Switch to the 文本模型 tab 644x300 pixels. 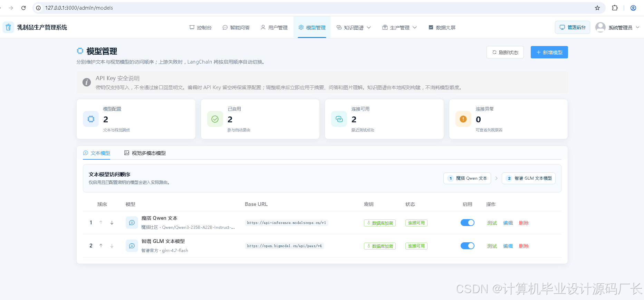pyautogui.click(x=97, y=153)
